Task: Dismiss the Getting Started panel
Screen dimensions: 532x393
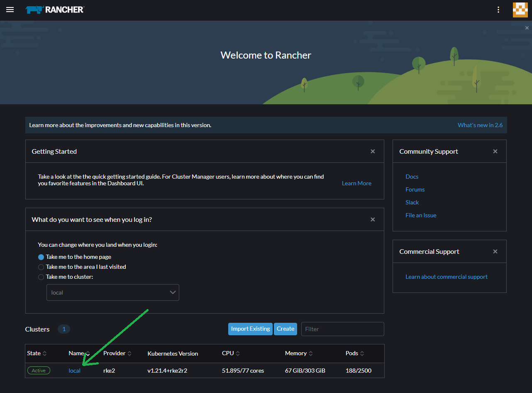Action: point(373,152)
